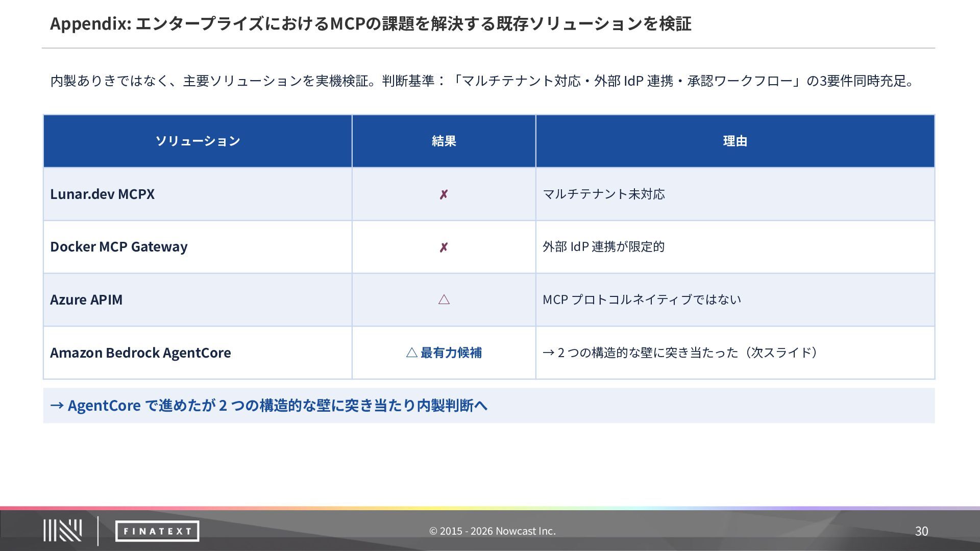Click the X mark in Lunar.dev row
This screenshot has width=980, height=551.
[x=444, y=194]
